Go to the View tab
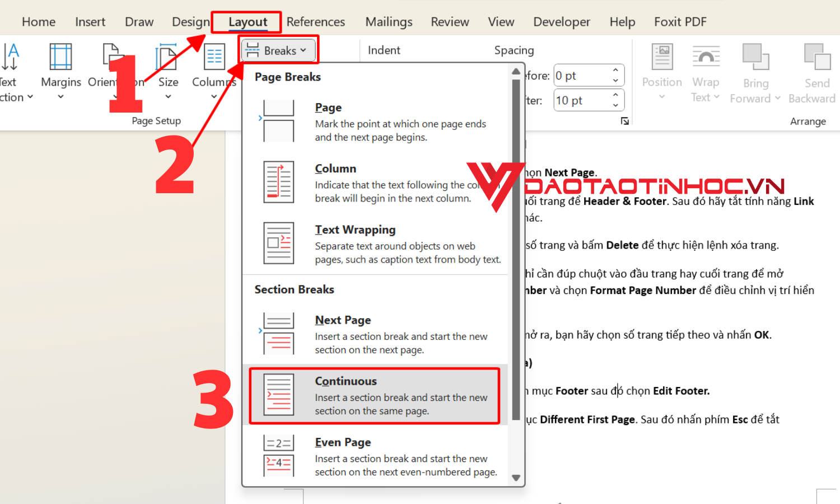This screenshot has height=504, width=840. pos(501,22)
